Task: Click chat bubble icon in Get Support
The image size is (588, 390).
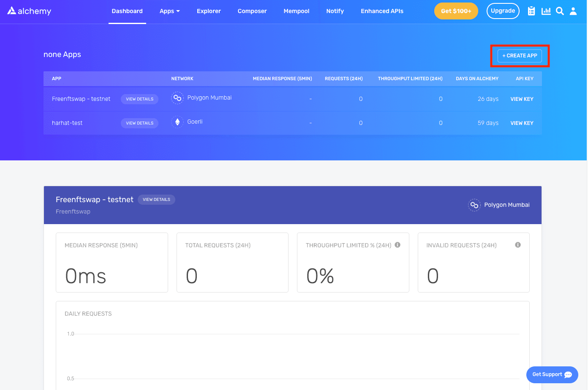Action: click(x=568, y=375)
